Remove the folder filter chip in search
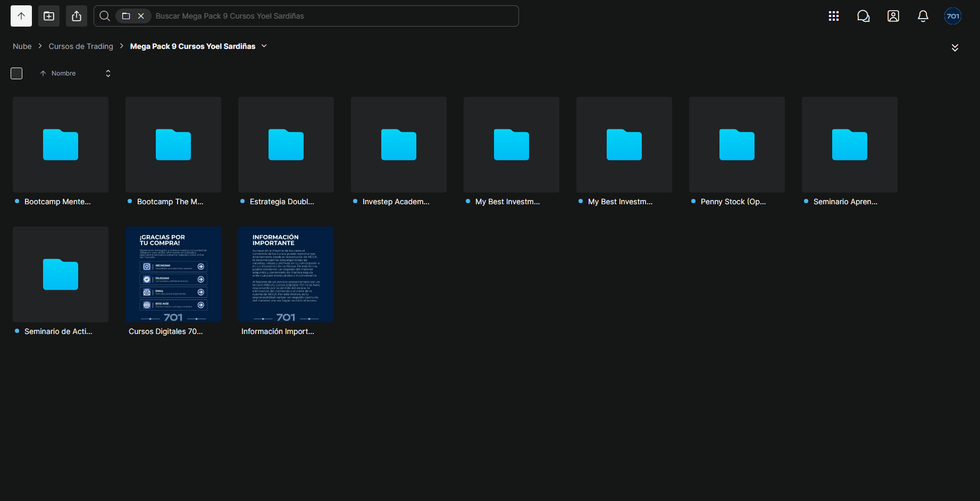 (141, 16)
